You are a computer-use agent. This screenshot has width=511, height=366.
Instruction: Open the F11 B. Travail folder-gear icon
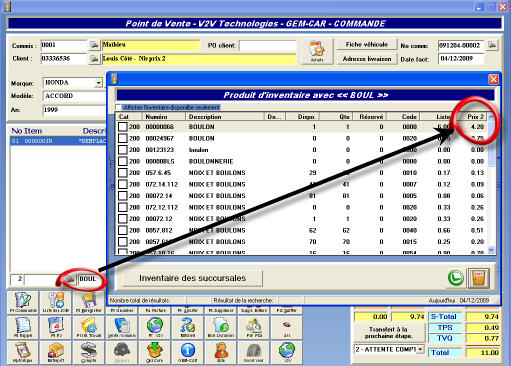[88, 327]
